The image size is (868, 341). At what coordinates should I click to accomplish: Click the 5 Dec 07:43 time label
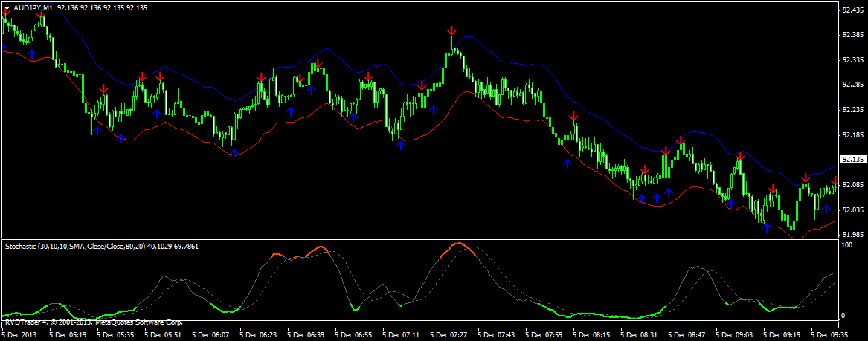(x=496, y=334)
